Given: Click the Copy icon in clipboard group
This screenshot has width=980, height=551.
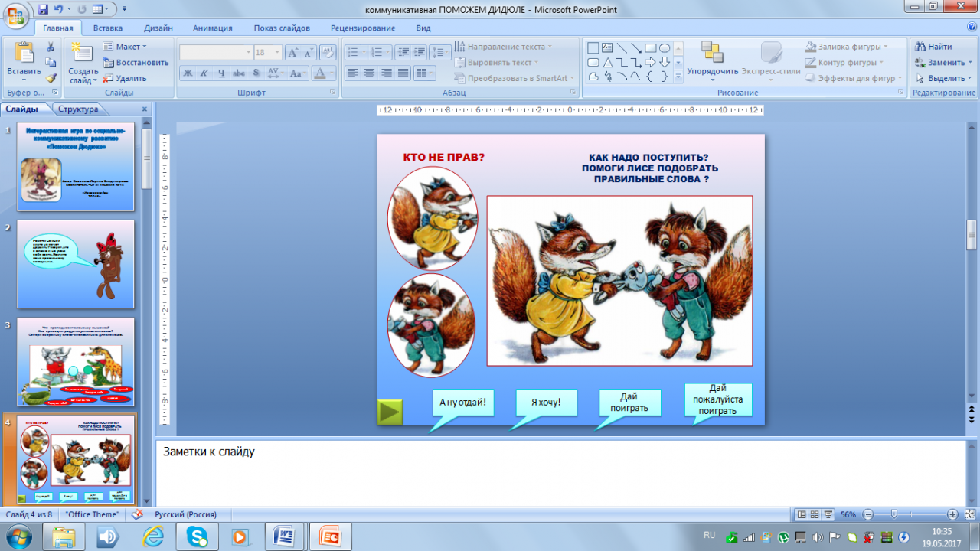Looking at the screenshot, I should pyautogui.click(x=51, y=62).
